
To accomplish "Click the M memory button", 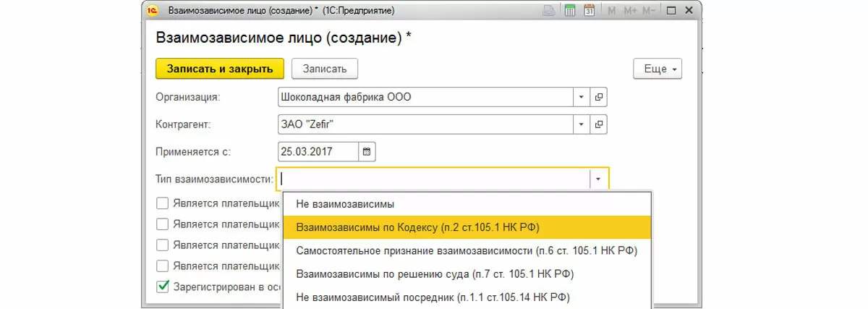I will point(612,11).
